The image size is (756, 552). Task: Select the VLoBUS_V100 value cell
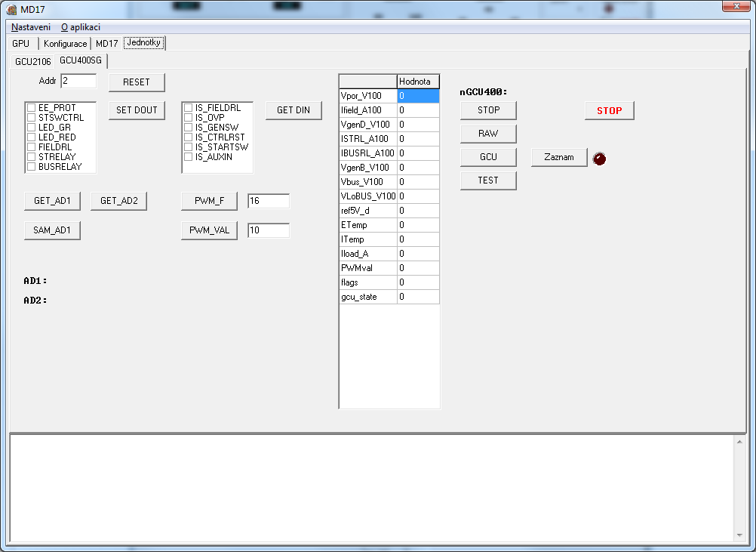pyautogui.click(x=419, y=196)
